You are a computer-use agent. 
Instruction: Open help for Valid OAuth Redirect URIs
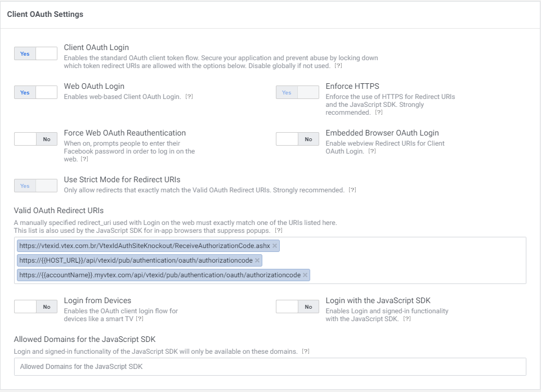pyautogui.click(x=278, y=231)
